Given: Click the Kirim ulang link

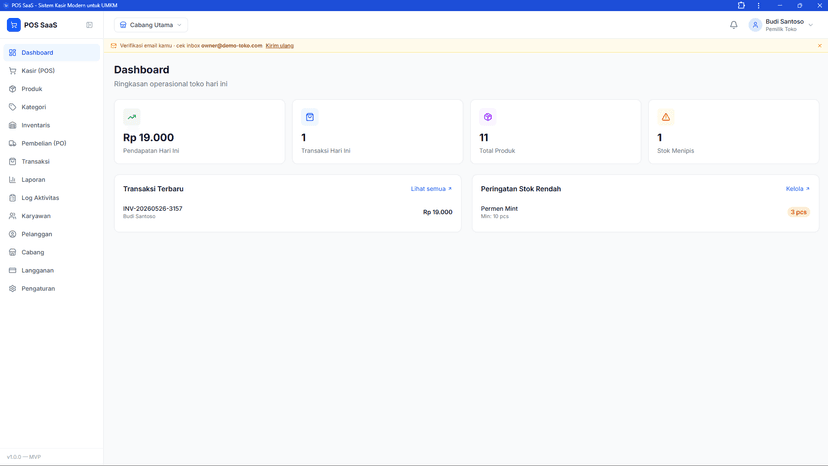Looking at the screenshot, I should point(279,45).
